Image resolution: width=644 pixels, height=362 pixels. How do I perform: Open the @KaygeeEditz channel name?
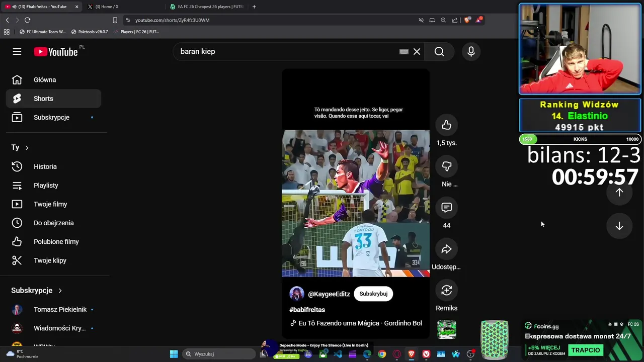[329, 294]
